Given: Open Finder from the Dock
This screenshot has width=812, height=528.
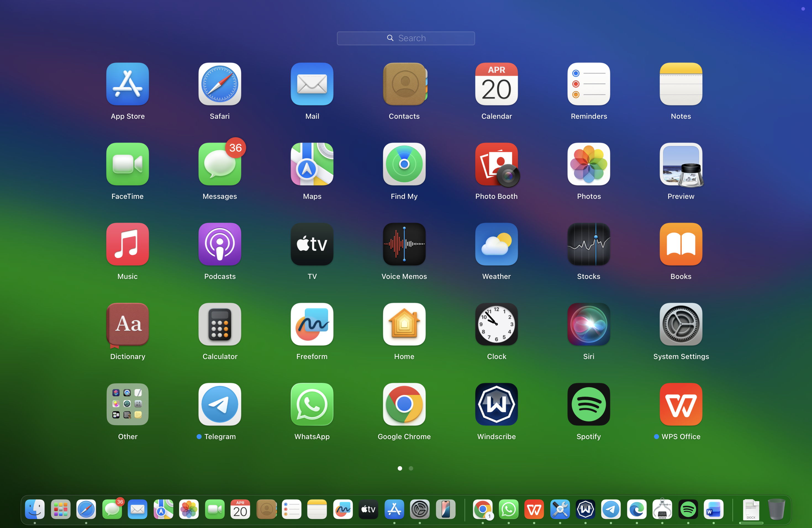Looking at the screenshot, I should (x=35, y=509).
